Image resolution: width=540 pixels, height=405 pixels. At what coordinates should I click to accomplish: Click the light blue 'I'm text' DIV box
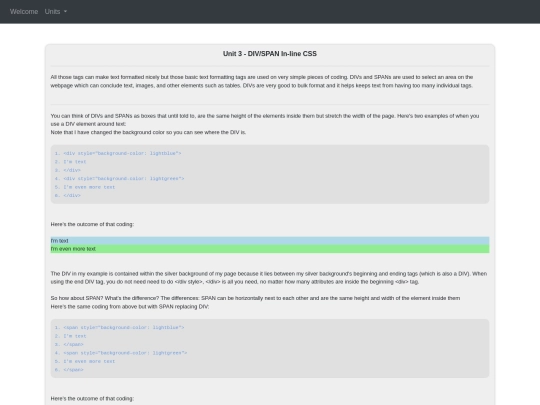pyautogui.click(x=270, y=241)
